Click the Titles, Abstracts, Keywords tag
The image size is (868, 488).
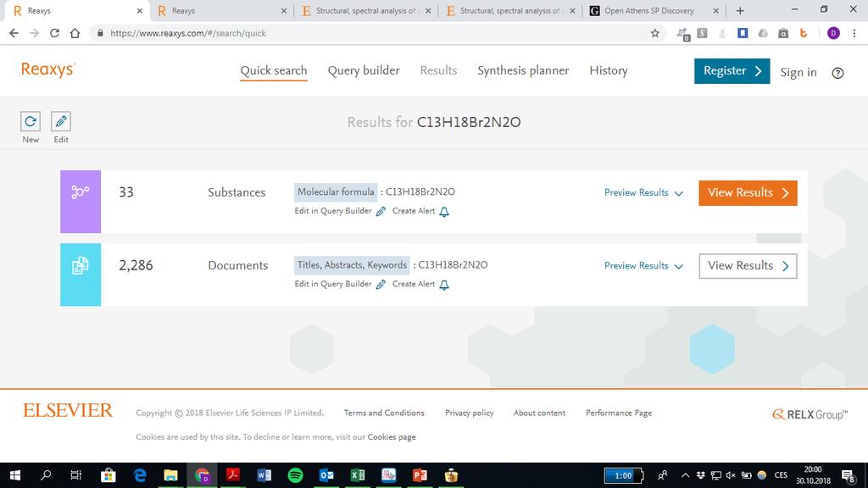[352, 265]
